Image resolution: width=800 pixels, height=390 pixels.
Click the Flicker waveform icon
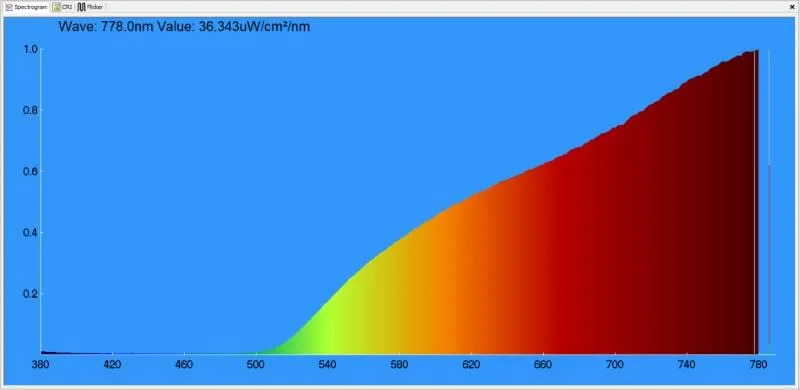pos(81,7)
